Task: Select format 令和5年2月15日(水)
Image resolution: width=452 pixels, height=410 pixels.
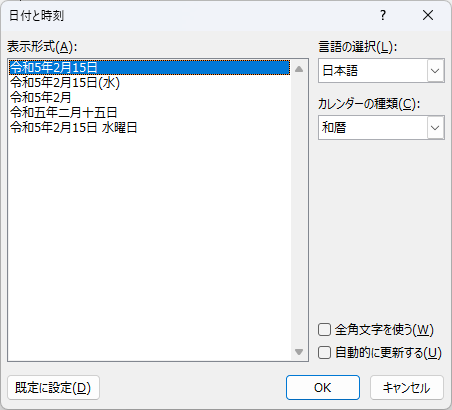Action: [x=65, y=82]
